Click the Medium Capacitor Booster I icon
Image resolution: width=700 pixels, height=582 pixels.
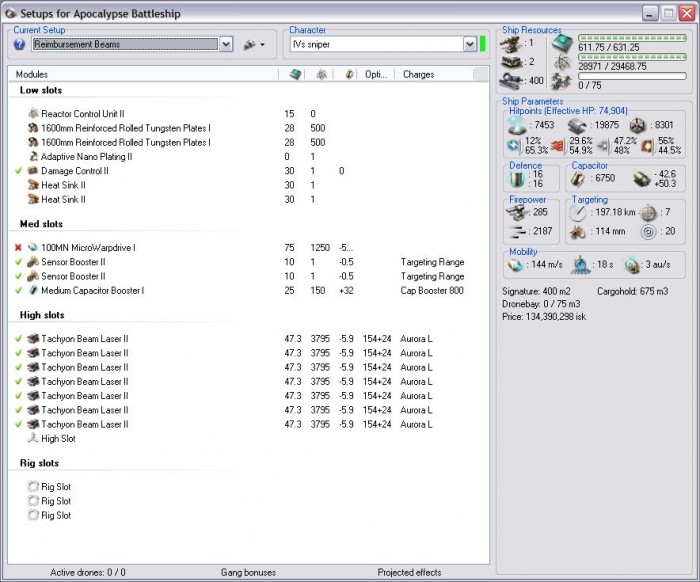point(33,291)
